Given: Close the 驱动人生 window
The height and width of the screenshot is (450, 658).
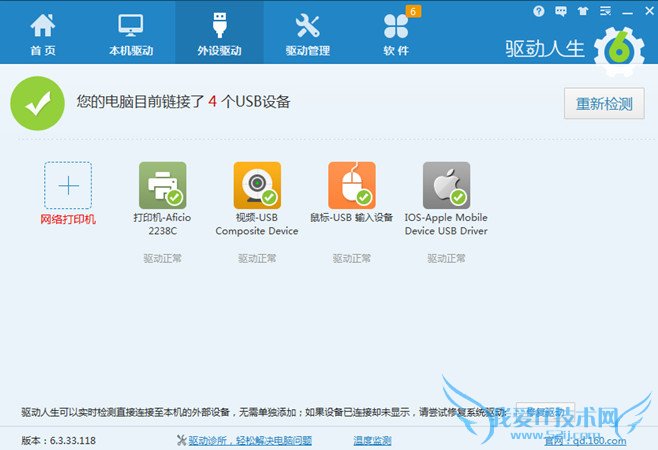Looking at the screenshot, I should click(x=649, y=11).
